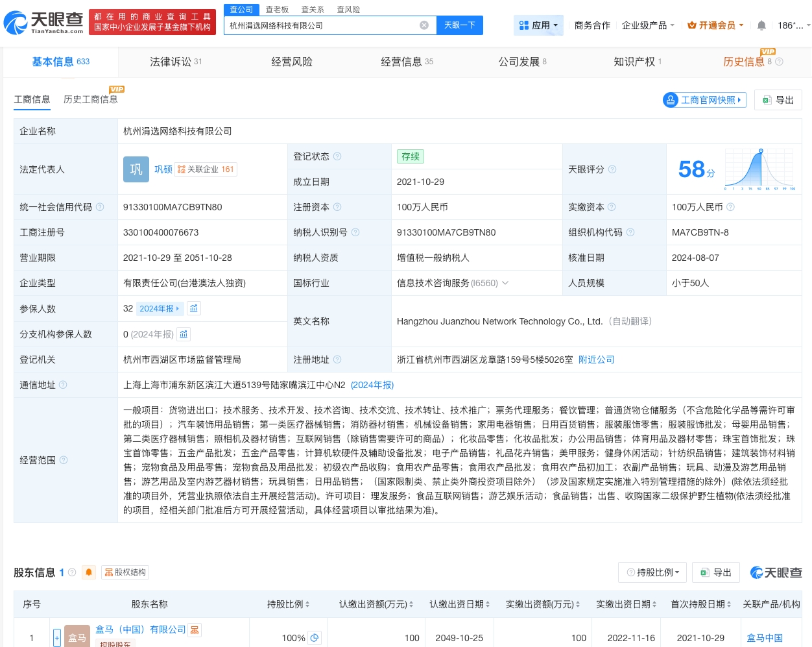This screenshot has width=812, height=647.
Task: Open the 公司发展 8 tab
Action: pyautogui.click(x=522, y=62)
